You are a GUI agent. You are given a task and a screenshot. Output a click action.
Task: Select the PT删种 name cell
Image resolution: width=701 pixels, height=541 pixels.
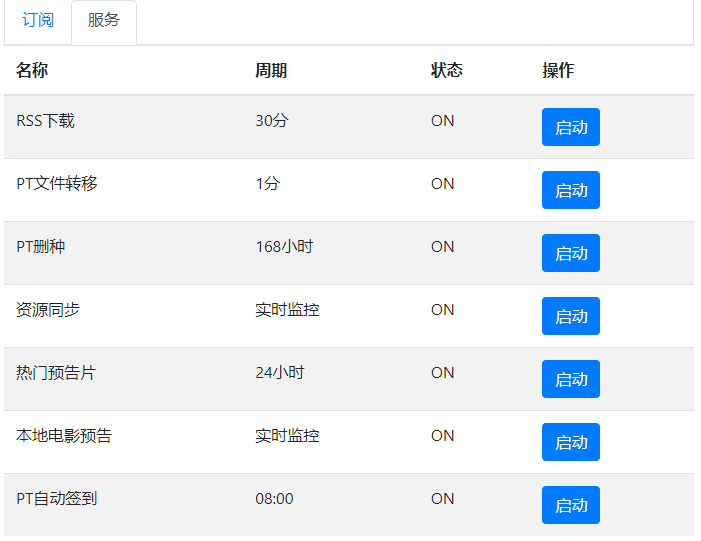point(40,247)
